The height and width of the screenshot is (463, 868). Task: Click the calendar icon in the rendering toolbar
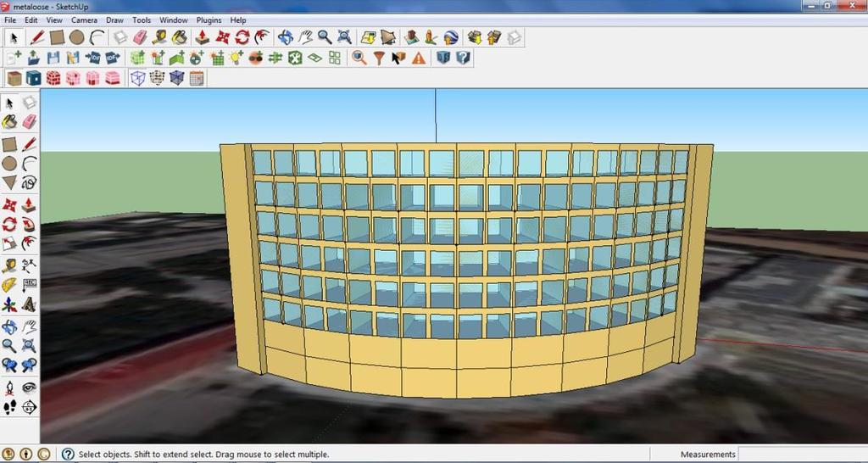pyautogui.click(x=197, y=78)
